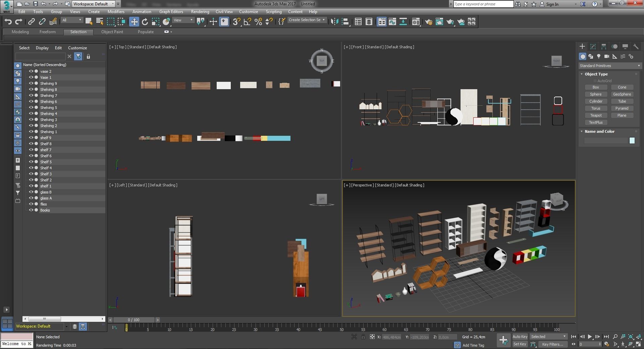This screenshot has height=349, width=644.
Task: Click the Mirror tool icon
Action: coord(334,22)
